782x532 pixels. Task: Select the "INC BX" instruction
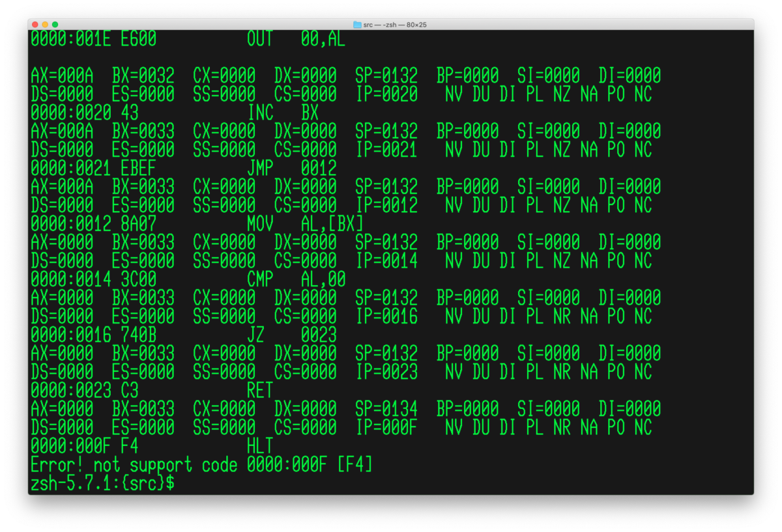pyautogui.click(x=283, y=113)
